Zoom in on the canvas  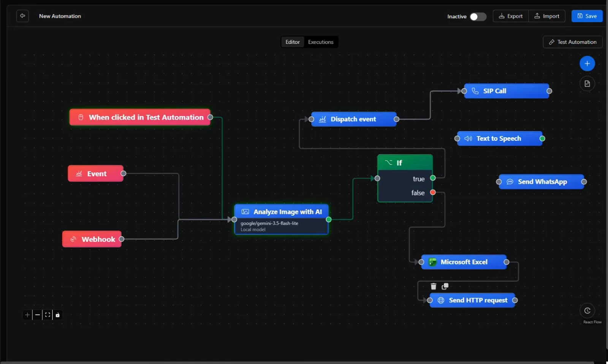27,315
